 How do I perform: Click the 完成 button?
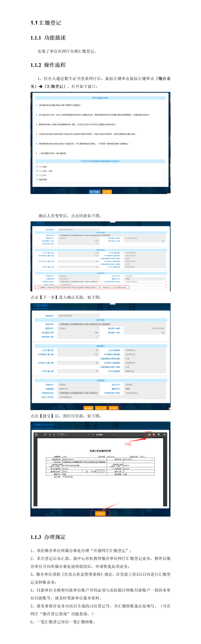(x=100, y=514)
